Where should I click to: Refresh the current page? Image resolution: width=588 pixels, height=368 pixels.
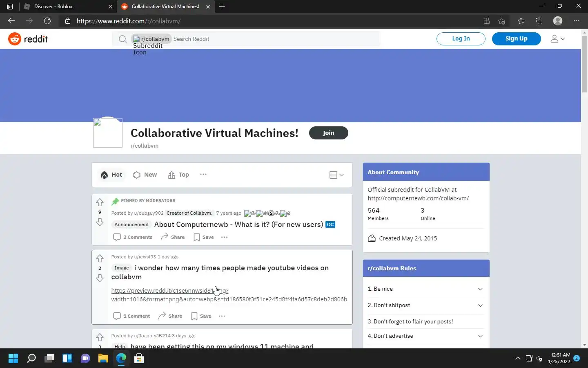(x=47, y=21)
